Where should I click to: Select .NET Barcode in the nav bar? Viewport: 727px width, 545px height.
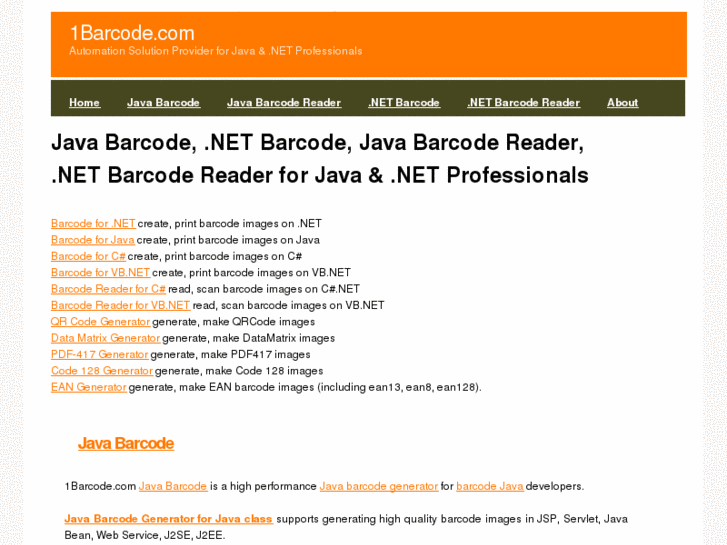point(404,103)
